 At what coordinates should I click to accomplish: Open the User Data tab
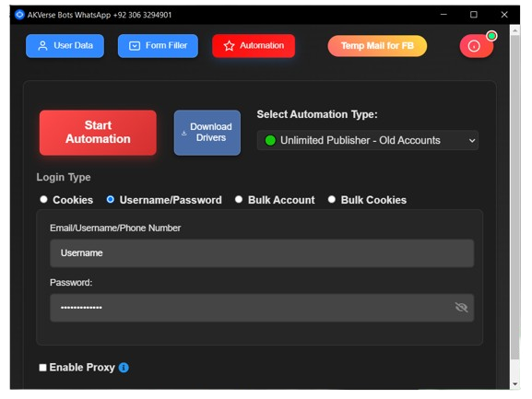(65, 46)
